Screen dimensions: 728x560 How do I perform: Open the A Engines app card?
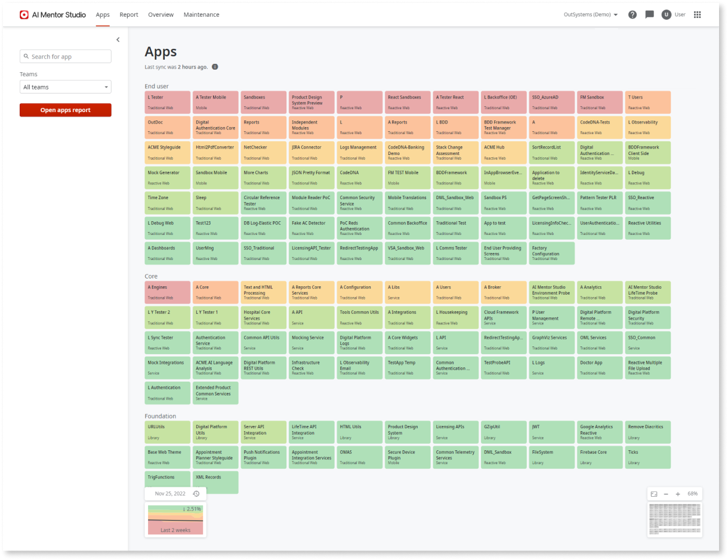(167, 292)
